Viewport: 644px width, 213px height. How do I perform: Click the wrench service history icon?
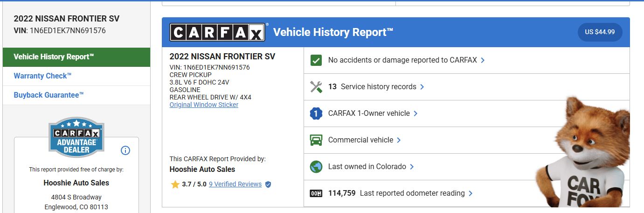point(316,87)
